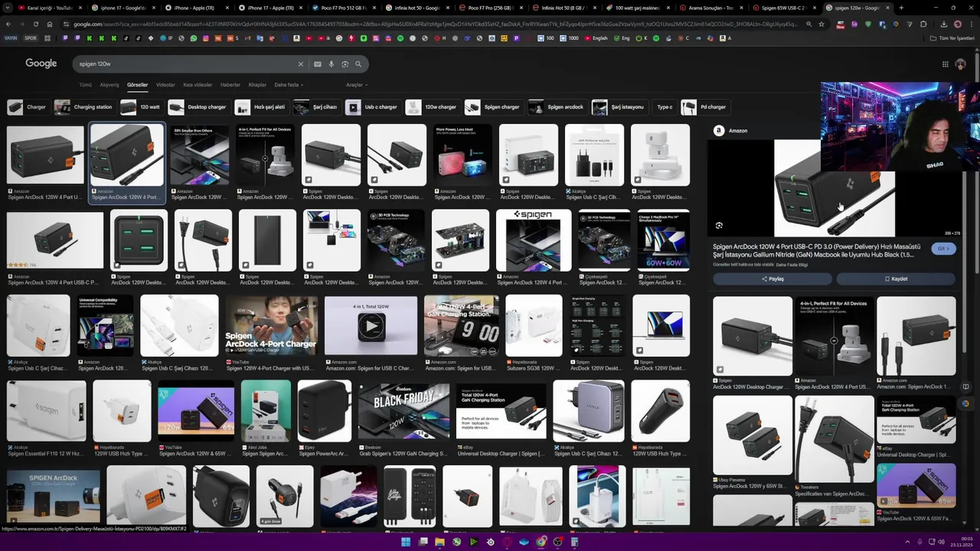Open the Amazon source link in preview header
This screenshot has height=551, width=980.
click(x=738, y=131)
